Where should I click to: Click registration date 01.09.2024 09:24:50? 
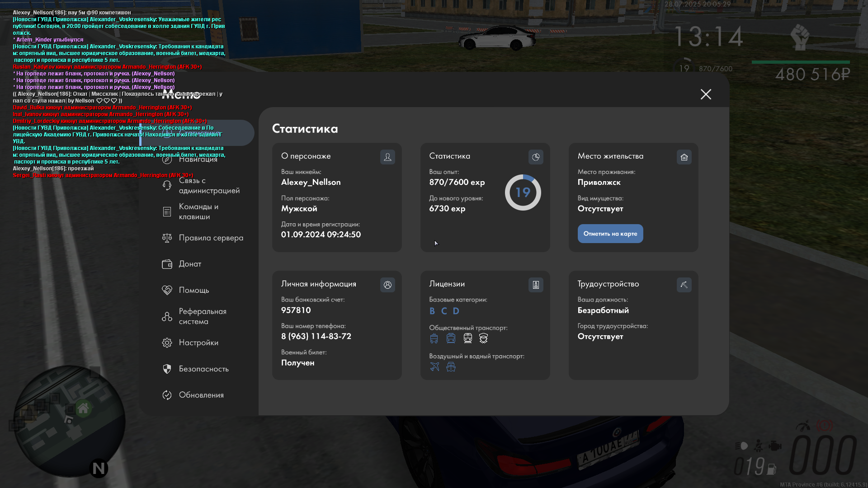pos(321,235)
